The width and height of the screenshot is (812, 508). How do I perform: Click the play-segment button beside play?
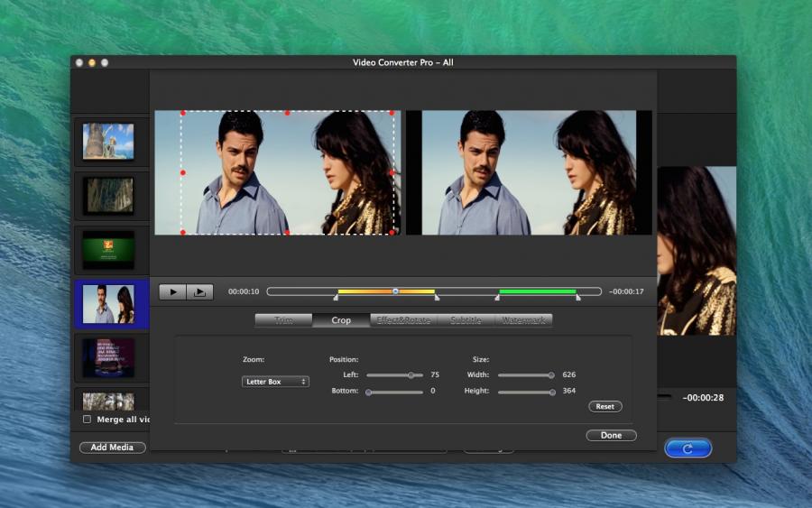click(x=200, y=292)
